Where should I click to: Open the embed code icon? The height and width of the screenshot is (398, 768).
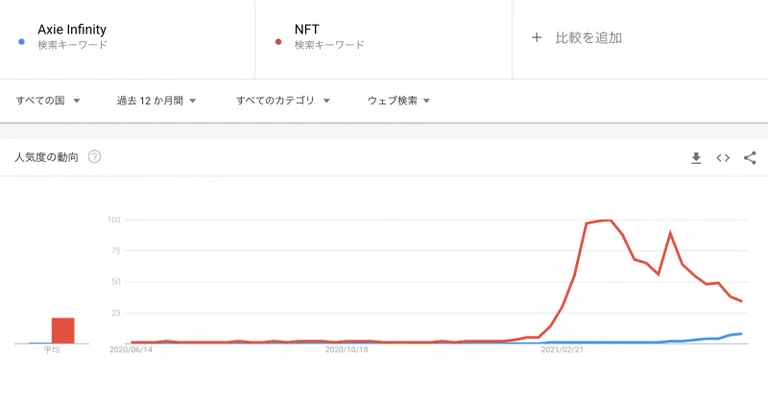click(x=723, y=158)
